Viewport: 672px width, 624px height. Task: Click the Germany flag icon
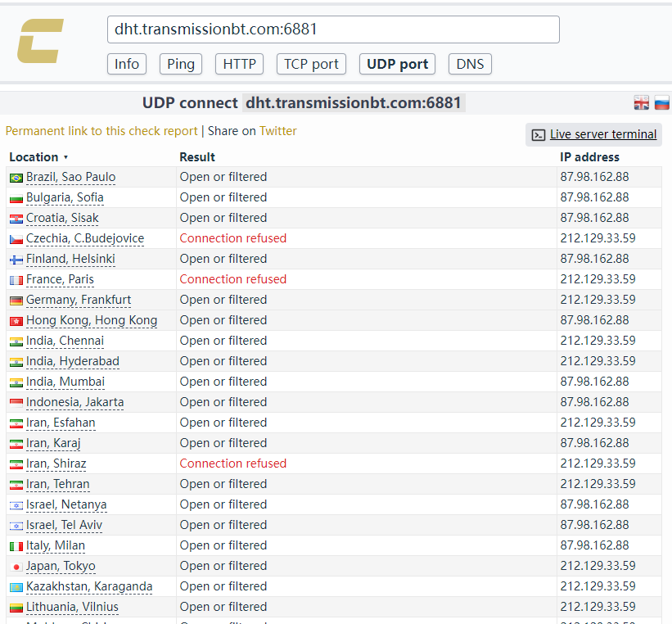16,301
